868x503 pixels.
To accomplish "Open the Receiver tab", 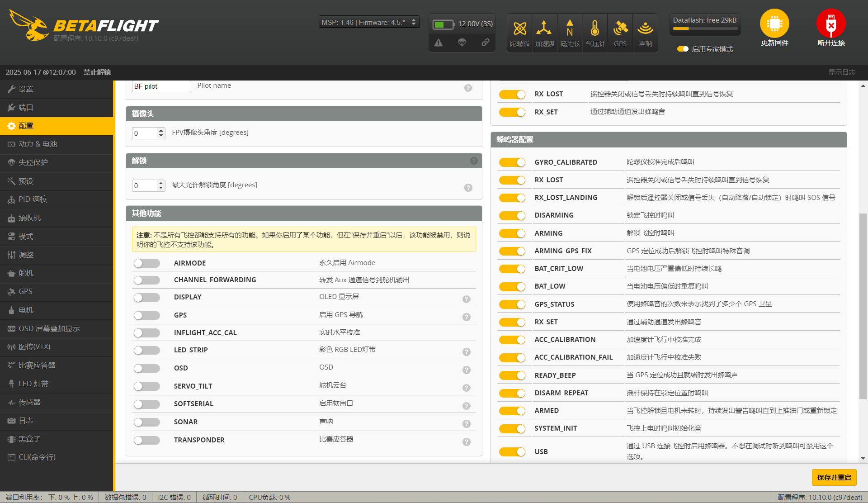I will [57, 218].
